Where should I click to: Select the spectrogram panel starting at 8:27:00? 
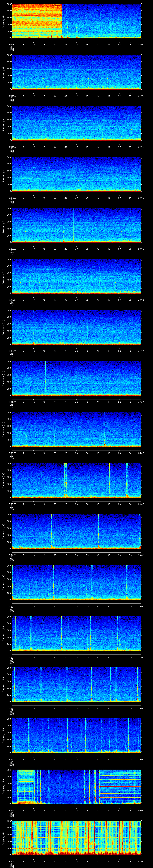point(76,174)
